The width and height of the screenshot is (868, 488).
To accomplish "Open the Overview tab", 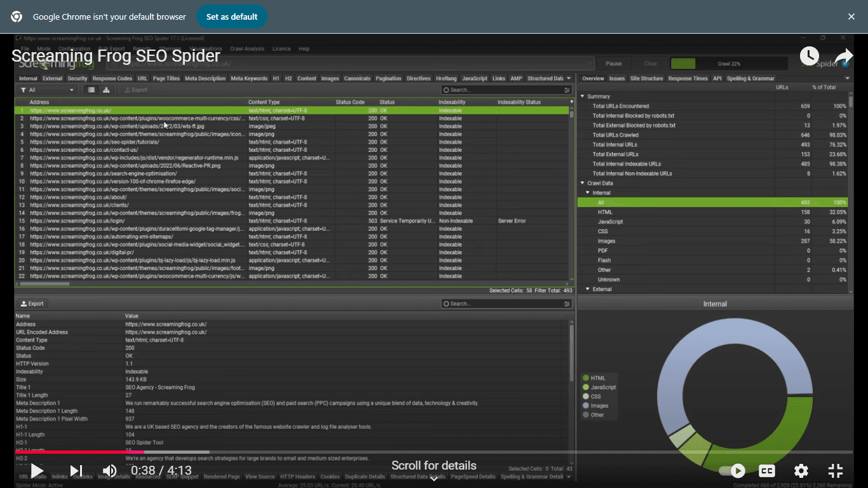I will click(593, 79).
